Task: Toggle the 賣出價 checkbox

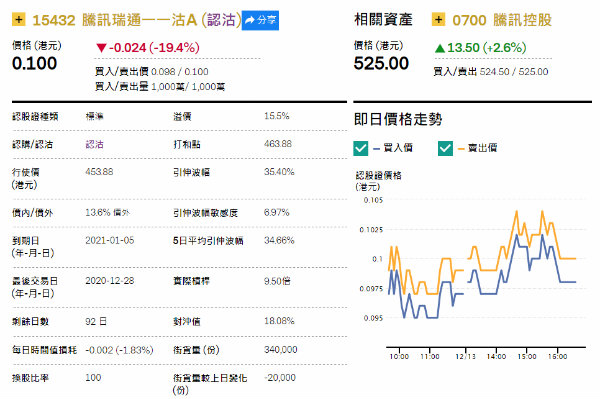Action: point(445,148)
